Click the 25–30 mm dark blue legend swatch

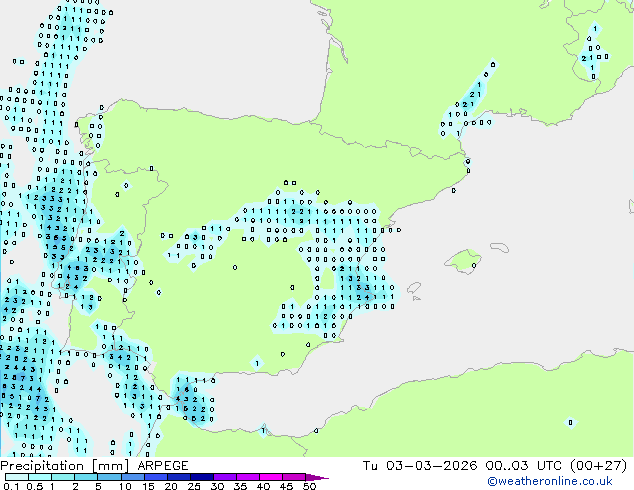(201, 477)
